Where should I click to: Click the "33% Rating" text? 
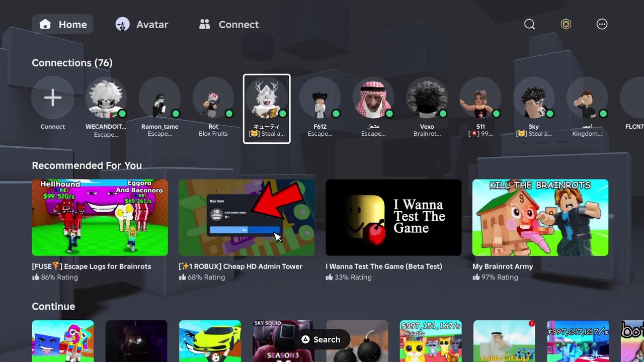[353, 277]
